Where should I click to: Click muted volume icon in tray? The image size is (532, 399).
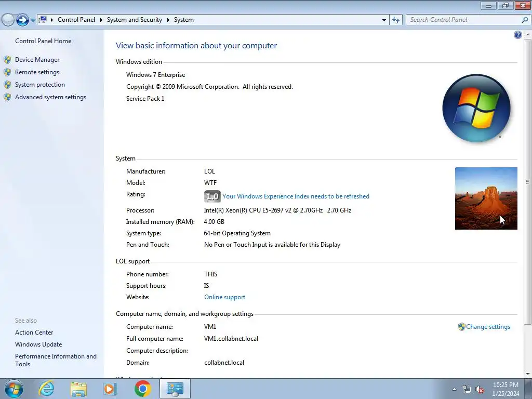coord(480,389)
